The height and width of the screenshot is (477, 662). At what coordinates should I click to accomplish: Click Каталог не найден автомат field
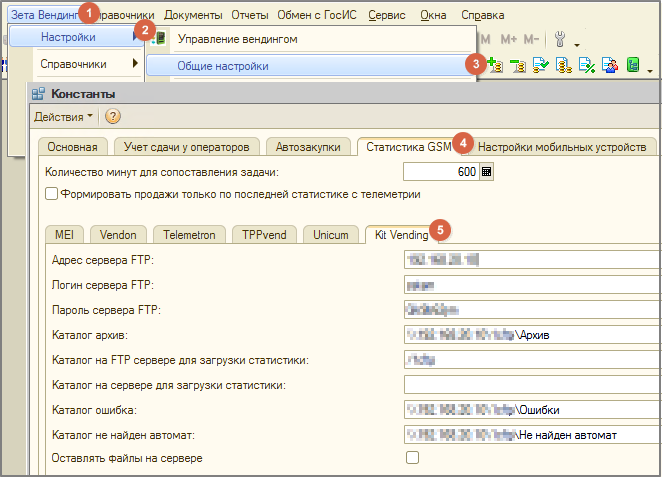[533, 435]
